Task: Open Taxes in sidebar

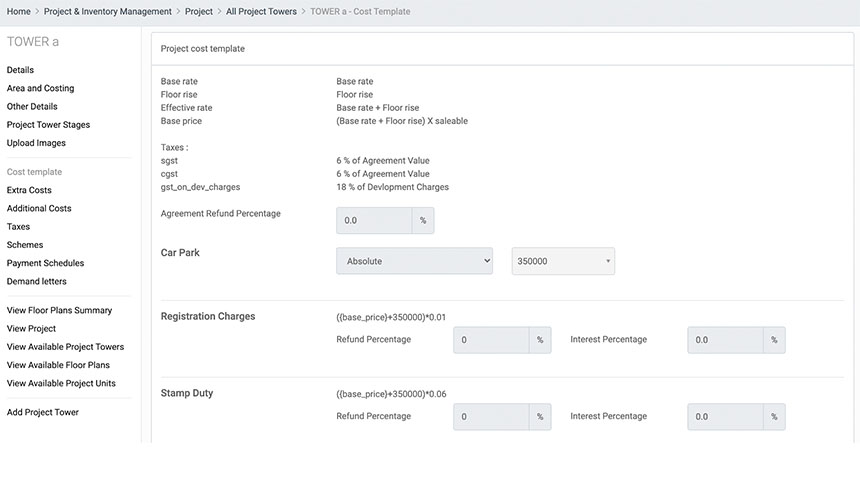Action: [x=18, y=227]
